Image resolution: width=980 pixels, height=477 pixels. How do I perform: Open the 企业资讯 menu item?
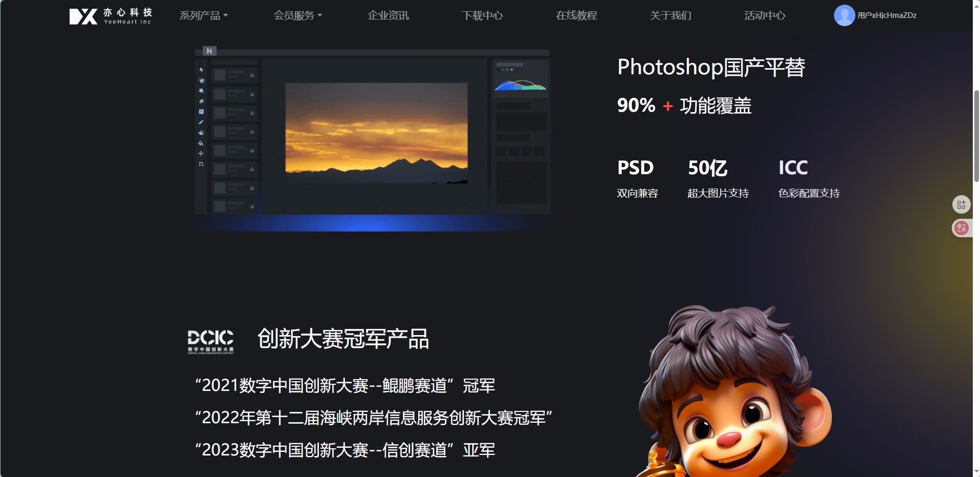[388, 15]
